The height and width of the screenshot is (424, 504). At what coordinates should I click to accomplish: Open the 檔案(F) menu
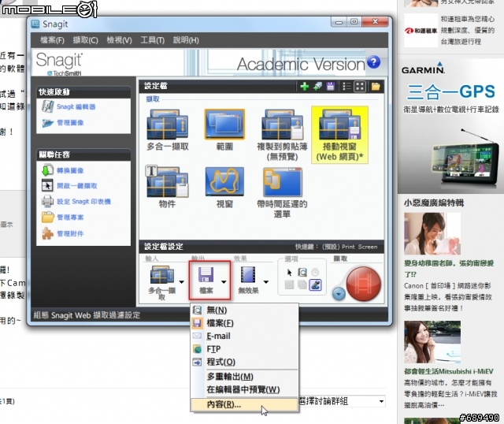click(52, 40)
